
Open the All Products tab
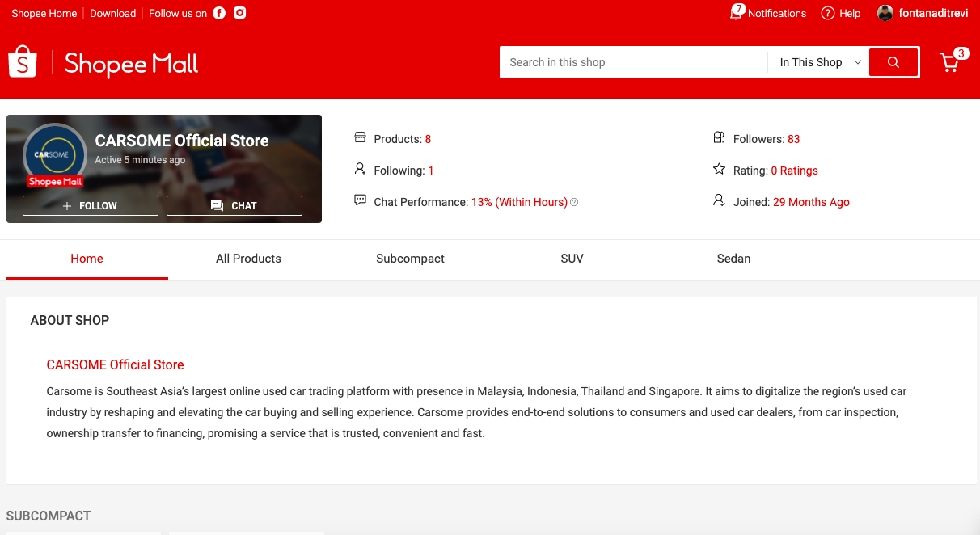tap(248, 259)
